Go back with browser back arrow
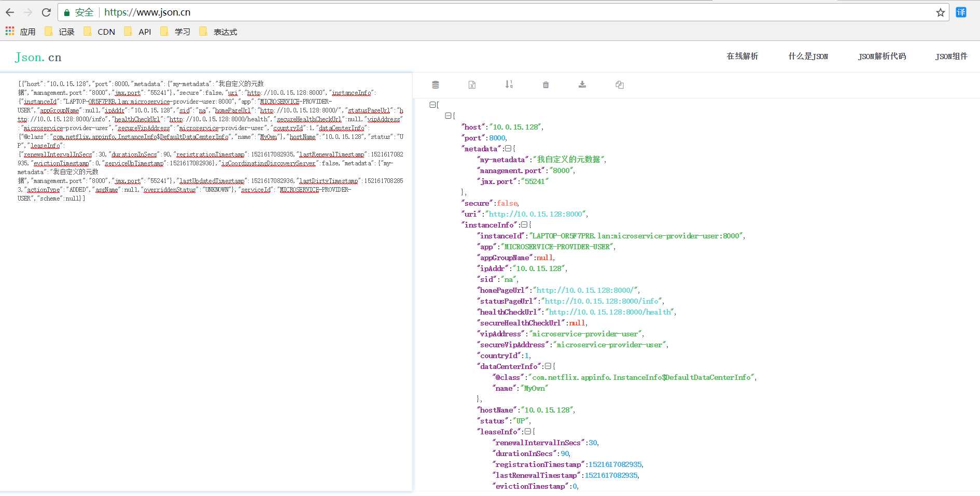Image resolution: width=980 pixels, height=496 pixels. (10, 12)
